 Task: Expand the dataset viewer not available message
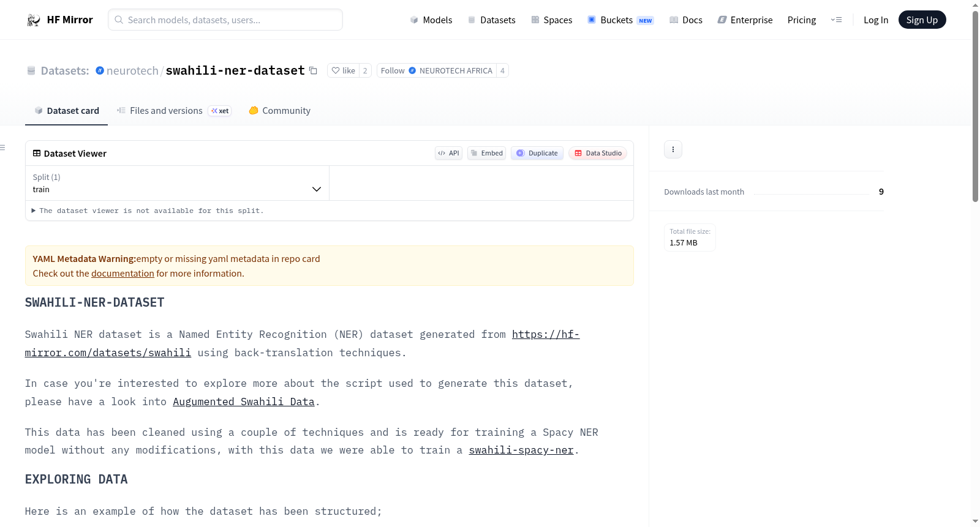point(148,211)
